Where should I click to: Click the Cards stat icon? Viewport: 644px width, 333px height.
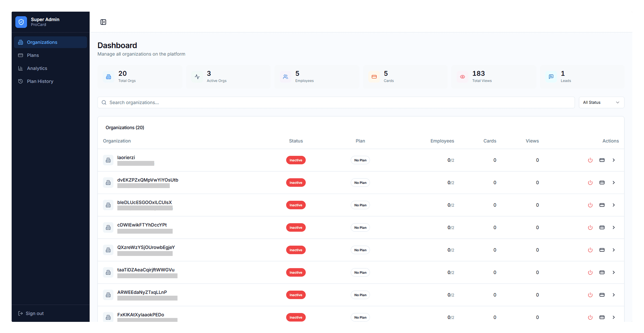pyautogui.click(x=374, y=77)
